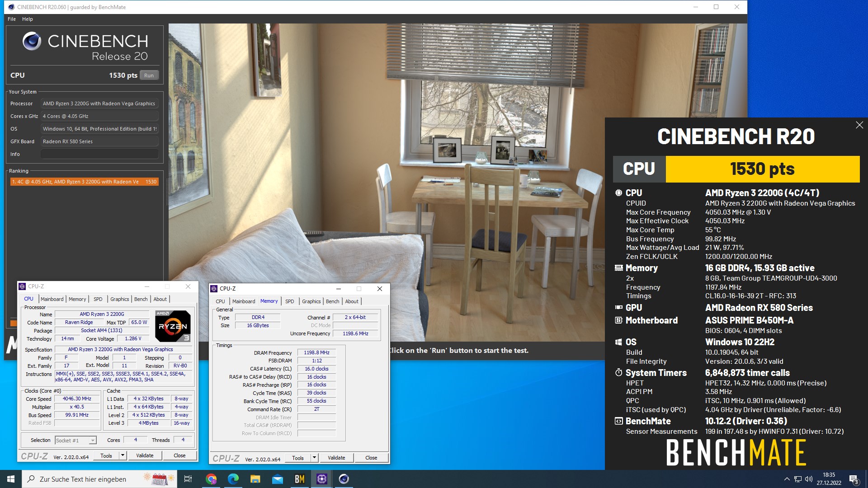This screenshot has width=868, height=488.
Task: Switch to Bench tab in right CPU-Z
Action: [333, 301]
